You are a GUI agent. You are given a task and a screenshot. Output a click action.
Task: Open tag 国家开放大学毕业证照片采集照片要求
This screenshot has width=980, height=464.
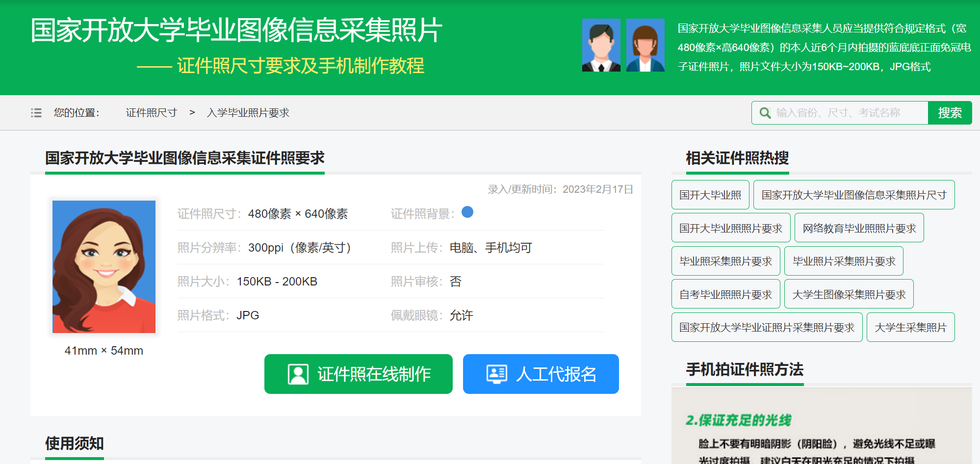767,327
